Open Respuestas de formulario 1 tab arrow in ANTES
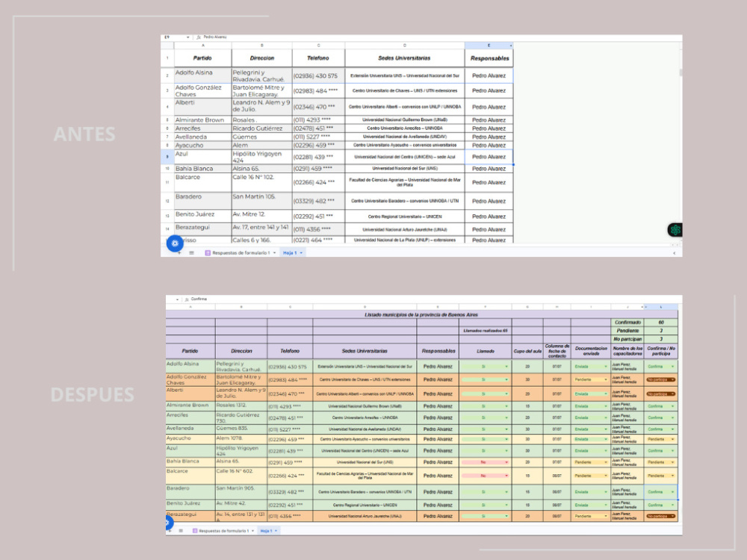The height and width of the screenshot is (560, 747). (x=275, y=253)
